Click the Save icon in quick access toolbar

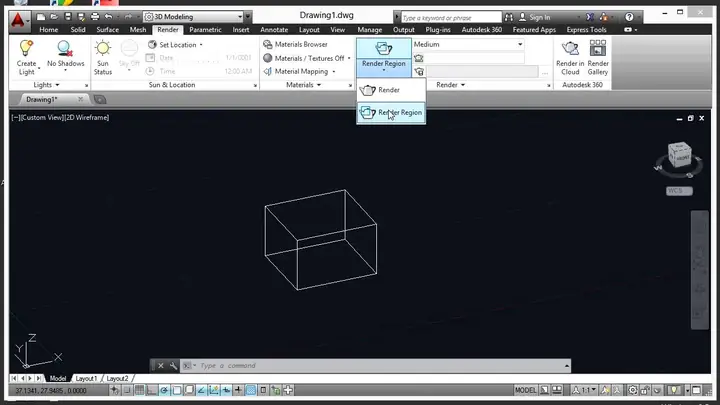pos(68,17)
